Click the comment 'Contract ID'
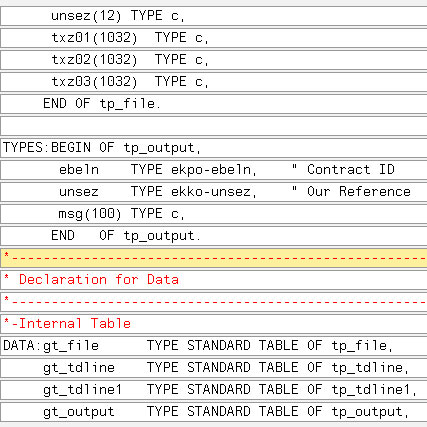 (x=351, y=170)
